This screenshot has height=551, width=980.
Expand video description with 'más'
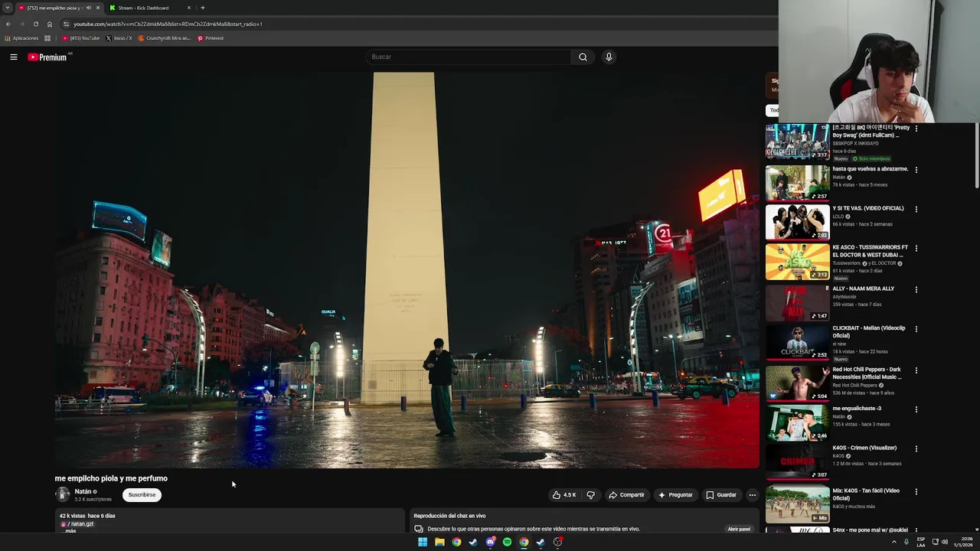point(70,531)
